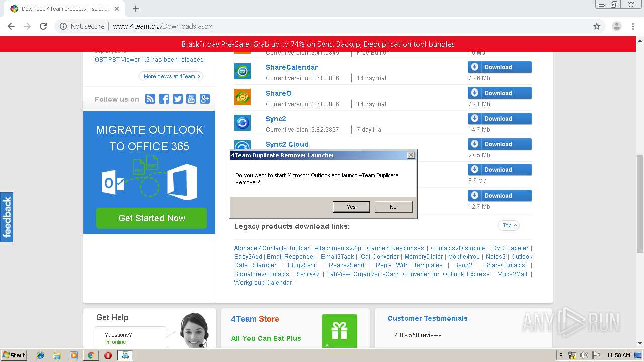
Task: Close the 4Team Duplicate Remover Launcher dialog
Action: tap(411, 155)
